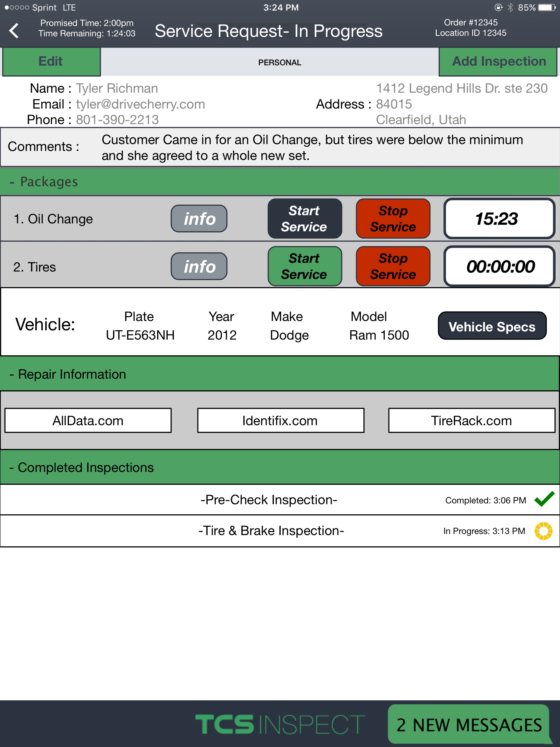Open the 2 New Messages bubble
Viewport: 560px width, 747px height.
[469, 724]
